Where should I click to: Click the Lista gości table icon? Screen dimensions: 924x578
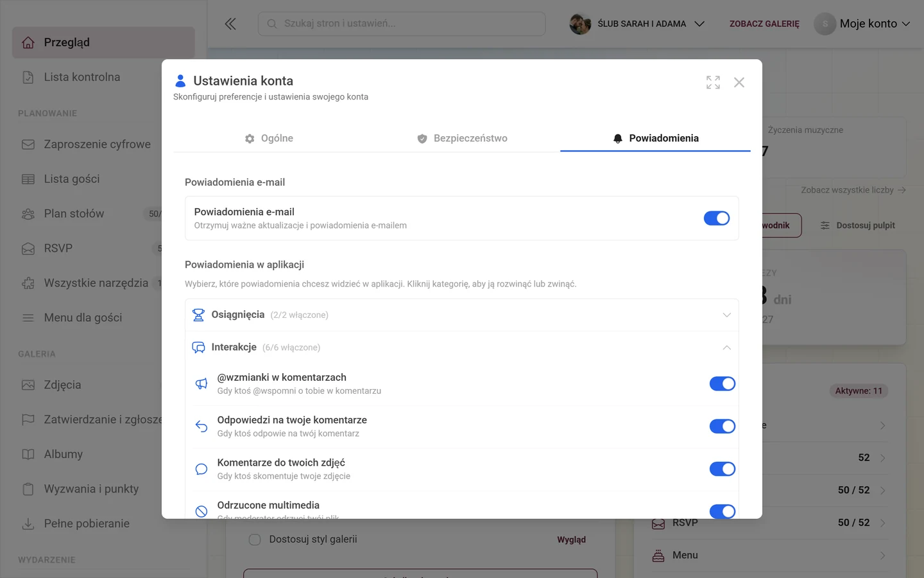tap(28, 179)
